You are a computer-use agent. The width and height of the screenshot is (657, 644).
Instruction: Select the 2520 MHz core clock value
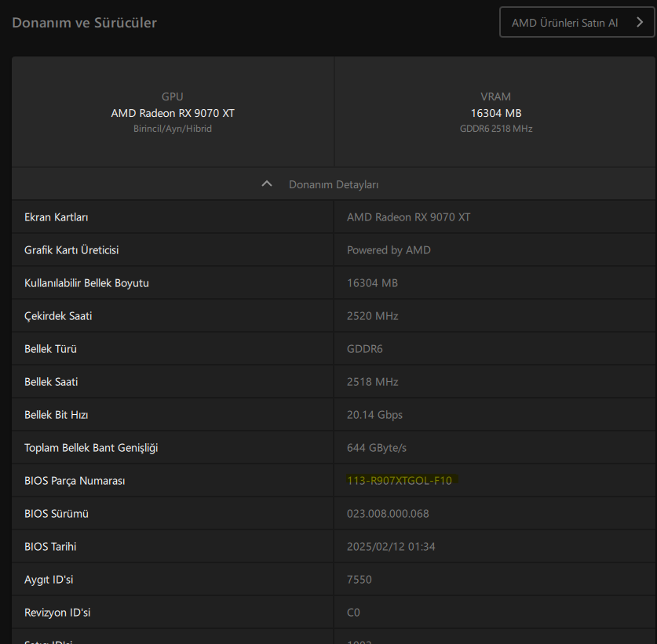pos(373,316)
